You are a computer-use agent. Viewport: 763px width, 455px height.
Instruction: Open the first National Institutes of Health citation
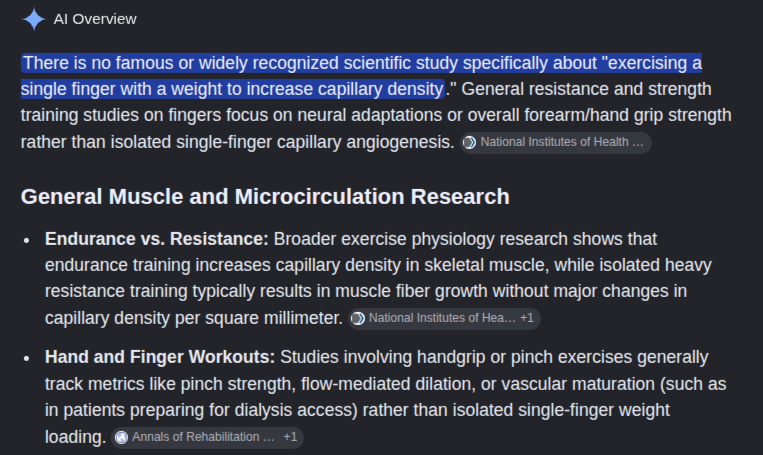556,143
